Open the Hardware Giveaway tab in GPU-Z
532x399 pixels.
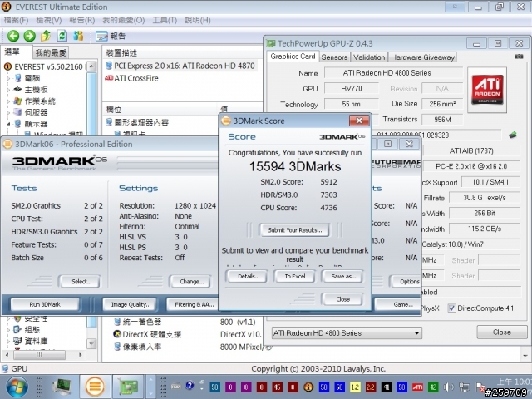423,57
